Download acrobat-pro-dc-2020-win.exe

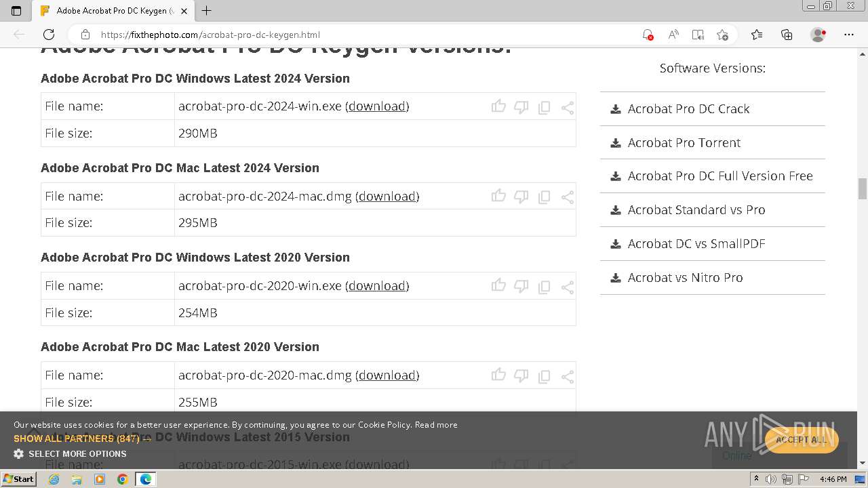tap(377, 286)
